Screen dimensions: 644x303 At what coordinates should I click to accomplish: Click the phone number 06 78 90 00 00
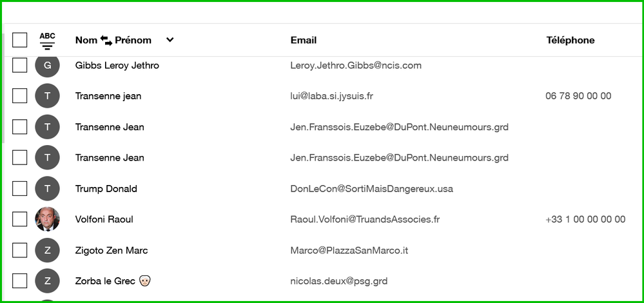[x=578, y=96]
